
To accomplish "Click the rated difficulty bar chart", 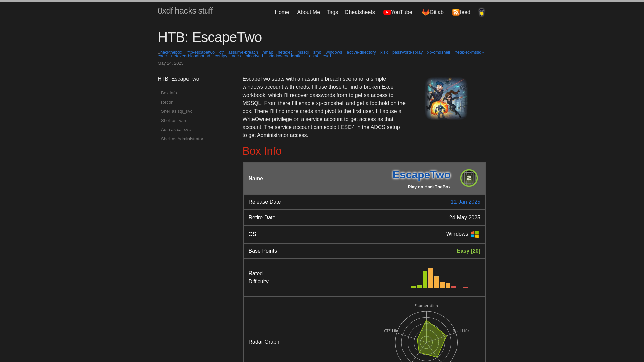I will coord(439,278).
